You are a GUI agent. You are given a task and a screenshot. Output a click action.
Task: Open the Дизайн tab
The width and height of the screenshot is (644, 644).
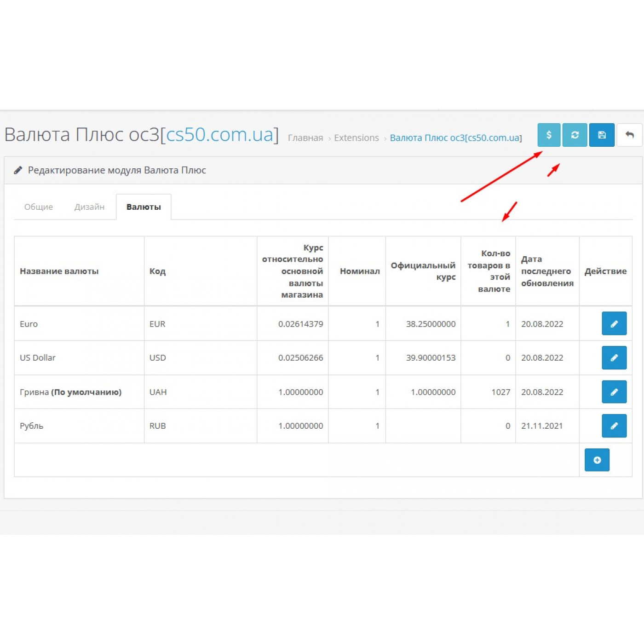pyautogui.click(x=89, y=207)
